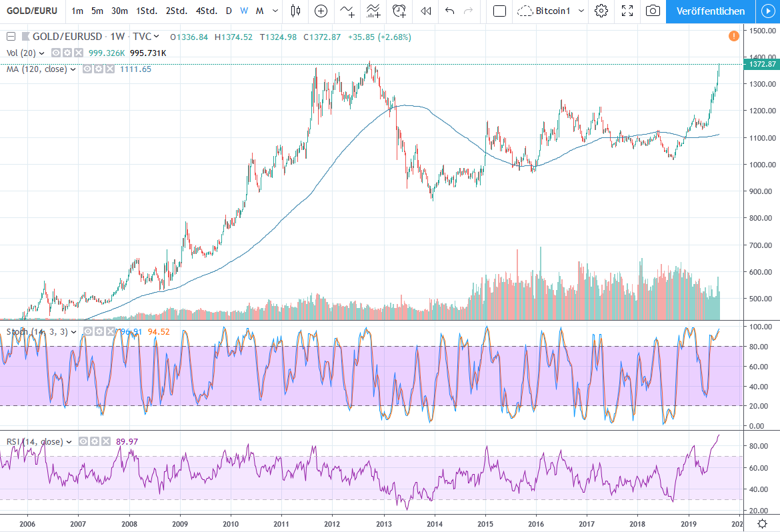Switch to the monthly M timeframe
Image resolution: width=780 pixels, height=532 pixels.
click(x=260, y=11)
